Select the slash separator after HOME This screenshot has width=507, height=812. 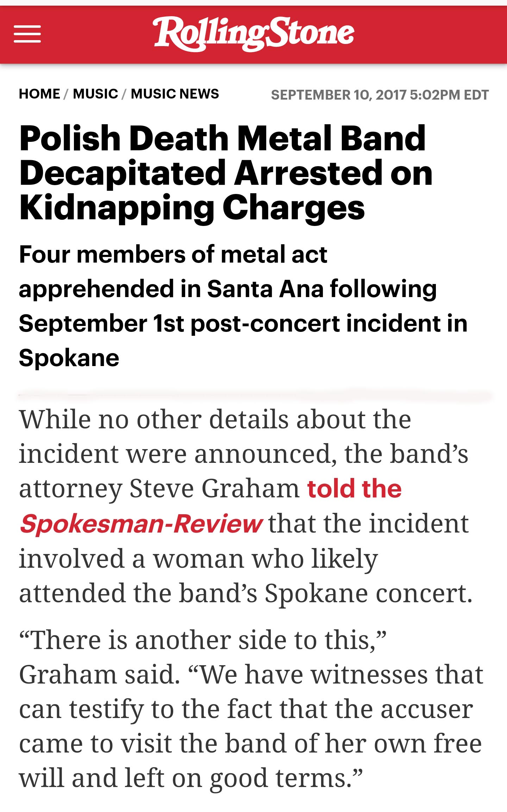click(66, 94)
